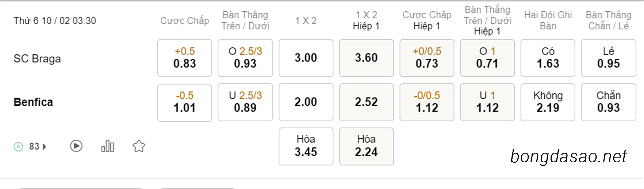The image size is (644, 189).
Task: Open the match statistics bar chart icon
Action: (x=108, y=146)
